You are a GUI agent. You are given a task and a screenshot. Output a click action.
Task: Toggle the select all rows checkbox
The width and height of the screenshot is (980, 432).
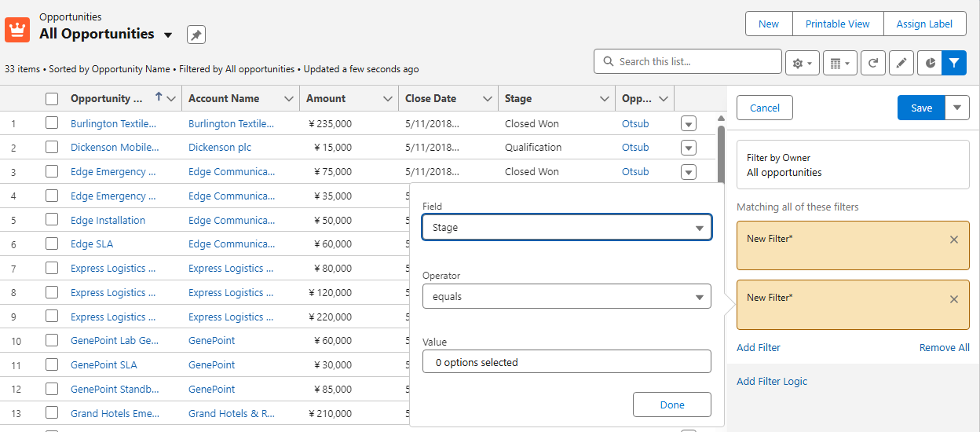pyautogui.click(x=52, y=99)
